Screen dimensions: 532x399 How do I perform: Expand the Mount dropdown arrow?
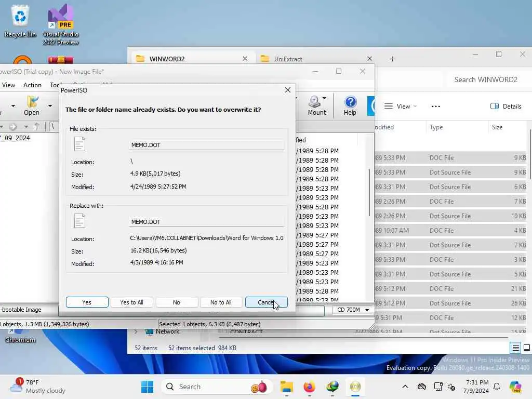coord(324,98)
